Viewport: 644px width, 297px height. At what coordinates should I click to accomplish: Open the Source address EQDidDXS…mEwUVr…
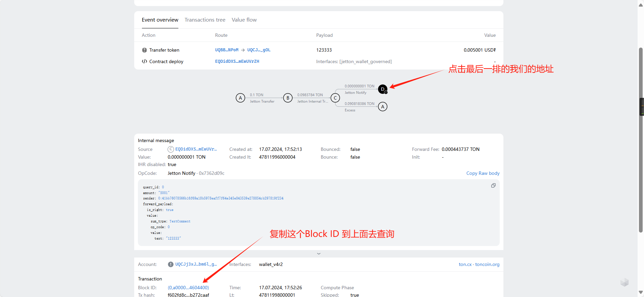(196, 149)
